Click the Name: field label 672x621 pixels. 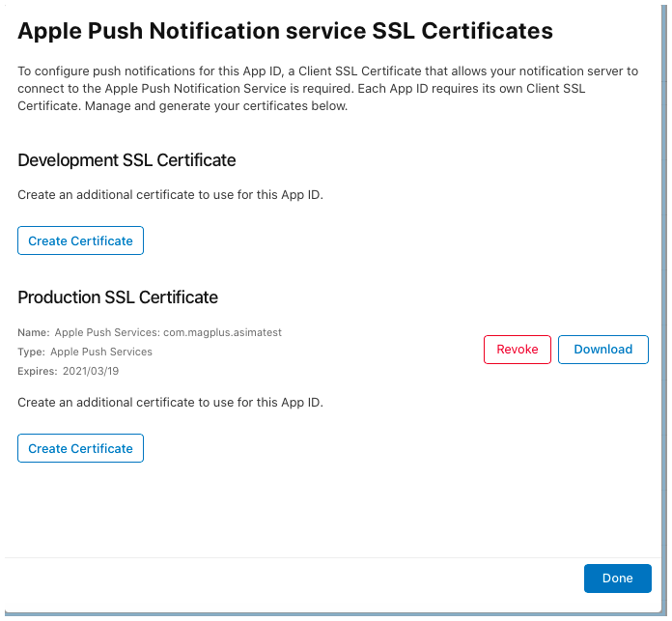[34, 332]
